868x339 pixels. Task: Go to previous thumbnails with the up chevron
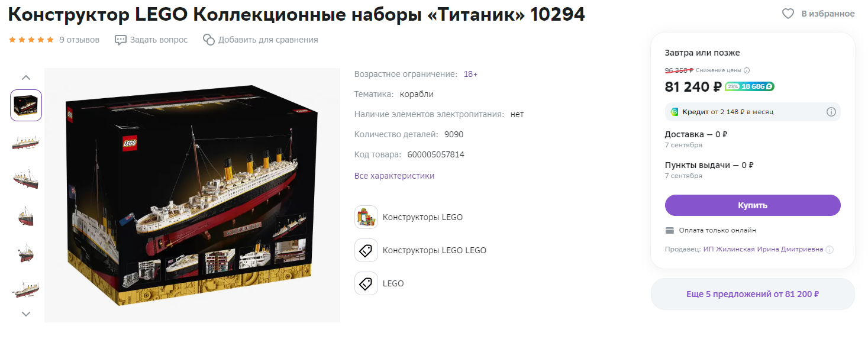(26, 78)
